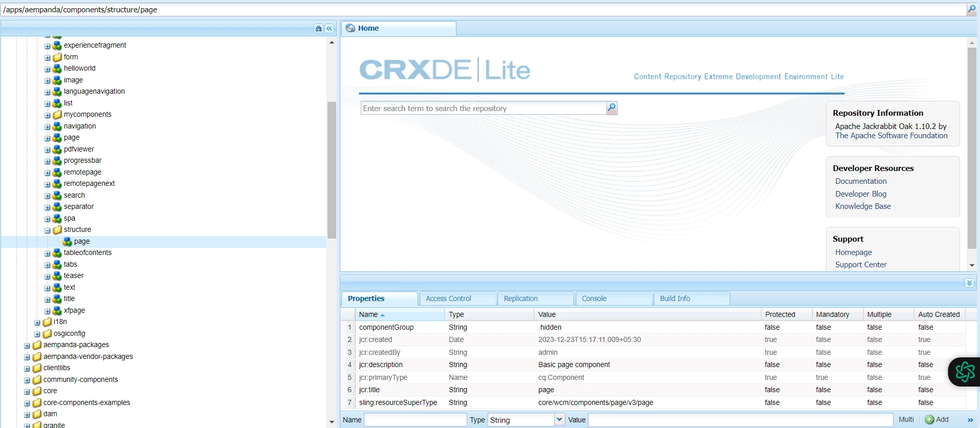Image resolution: width=980 pixels, height=428 pixels.
Task: Click the Home tab icon
Action: click(x=351, y=28)
